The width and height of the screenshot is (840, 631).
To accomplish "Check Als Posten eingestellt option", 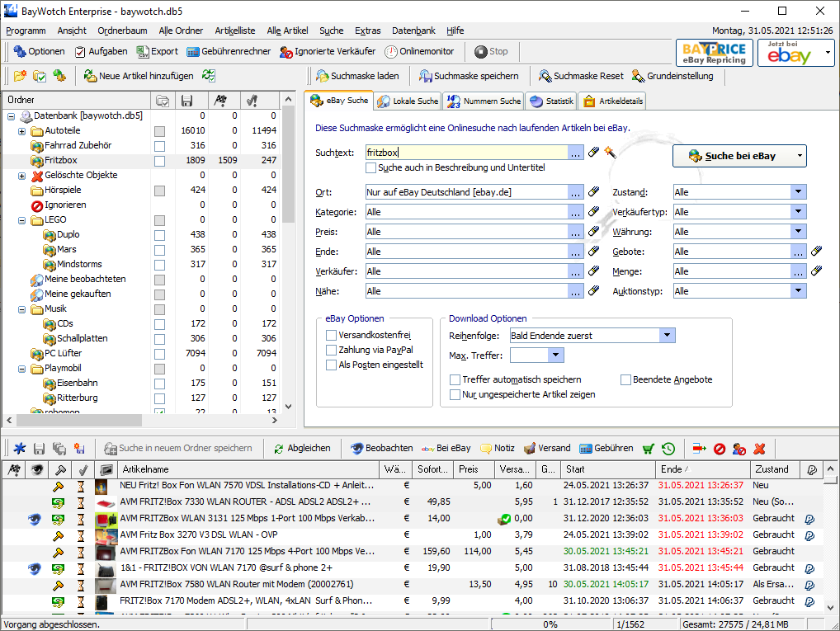I will 331,365.
